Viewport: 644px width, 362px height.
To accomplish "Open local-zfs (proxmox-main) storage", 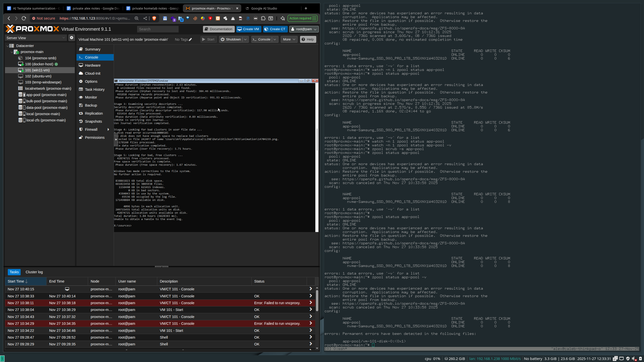I will [46, 120].
